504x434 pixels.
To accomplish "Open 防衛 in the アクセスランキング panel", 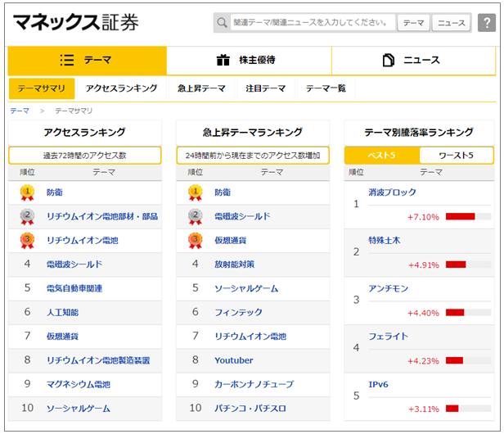I will tap(55, 192).
